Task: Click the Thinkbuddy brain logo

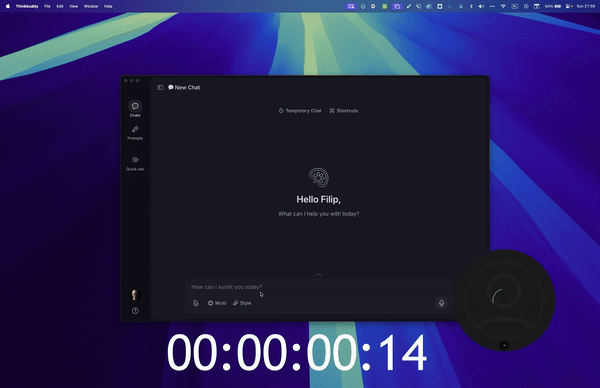Action: (x=319, y=178)
